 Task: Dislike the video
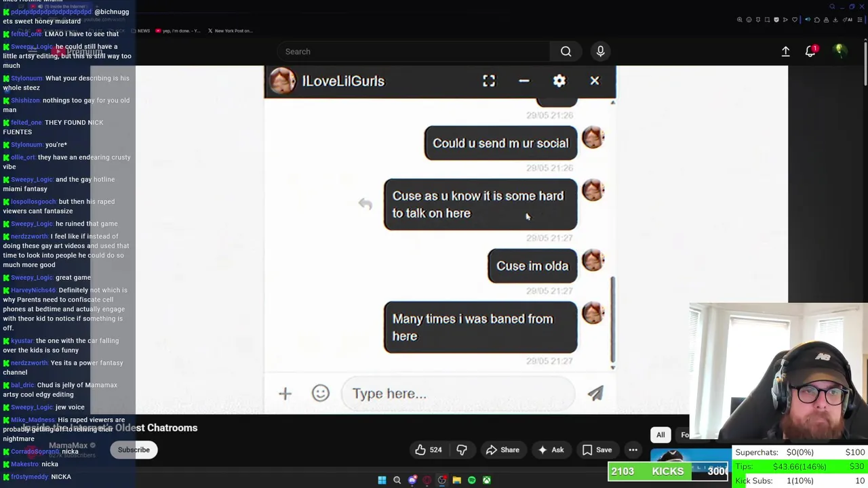[462, 450]
